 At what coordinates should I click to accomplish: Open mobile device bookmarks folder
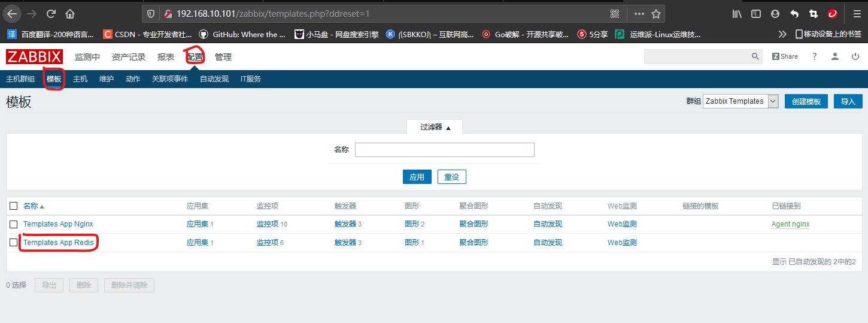tap(828, 34)
